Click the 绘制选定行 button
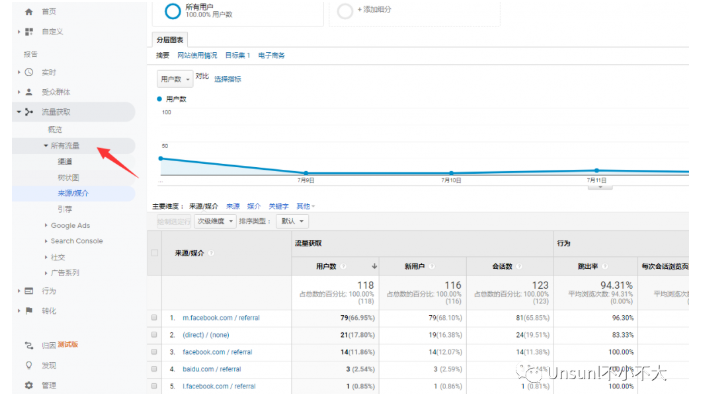Screen dimensions: 705x394 (174, 221)
